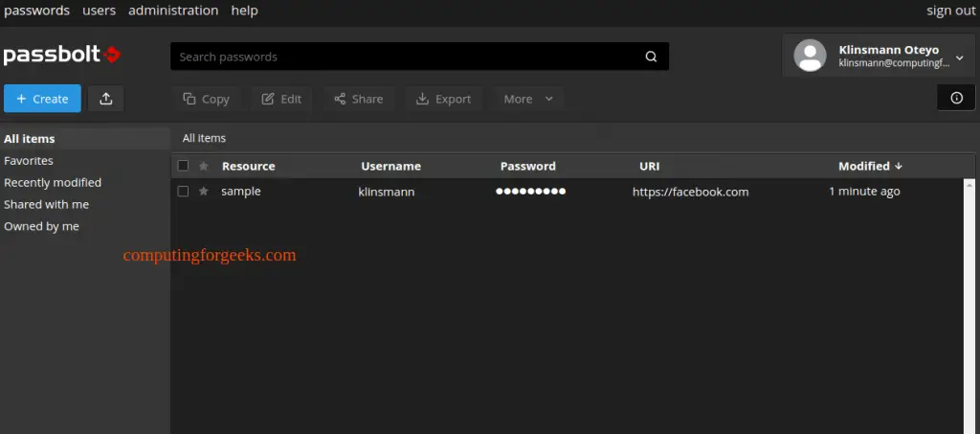The height and width of the screenshot is (434, 980).
Task: Open the passwords menu
Action: [x=37, y=11]
